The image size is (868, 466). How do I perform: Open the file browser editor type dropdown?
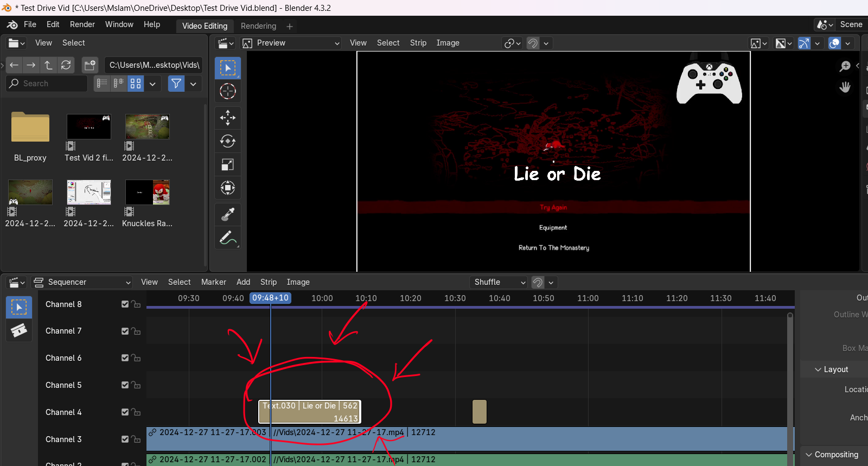point(17,43)
